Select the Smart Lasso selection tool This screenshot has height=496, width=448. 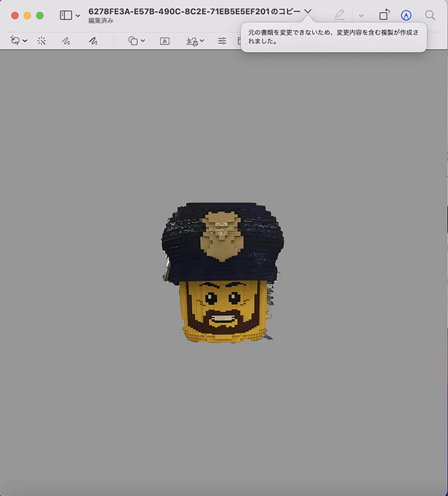coord(15,41)
